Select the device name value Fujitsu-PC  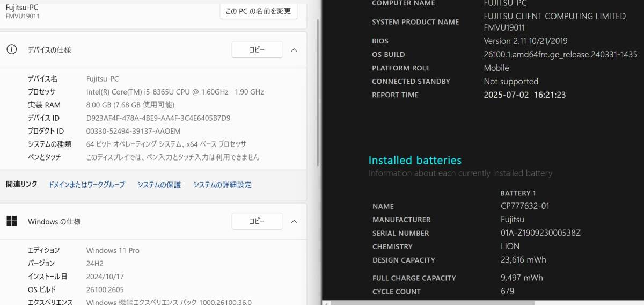[x=103, y=79]
